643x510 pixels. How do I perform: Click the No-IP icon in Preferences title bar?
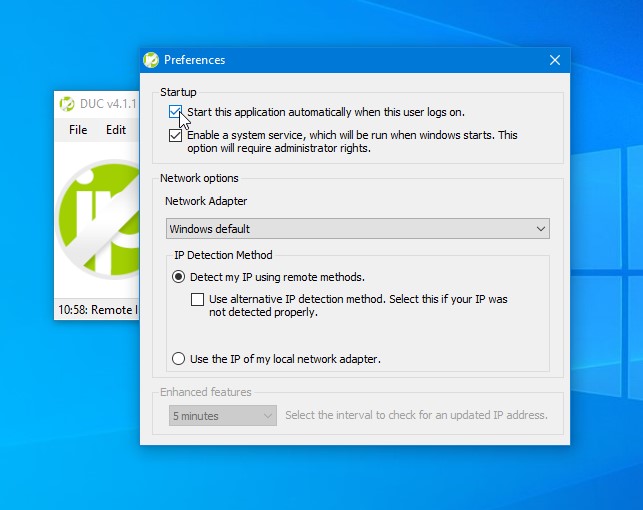click(151, 60)
